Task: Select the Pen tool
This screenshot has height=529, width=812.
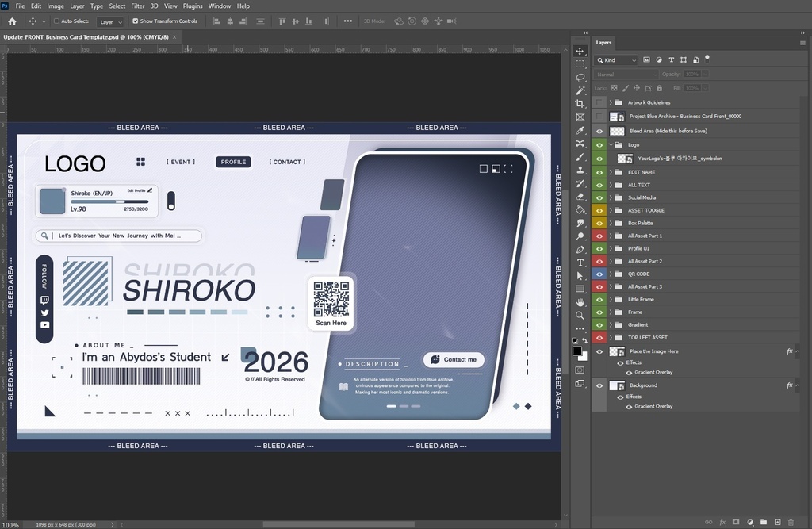Action: click(x=580, y=250)
